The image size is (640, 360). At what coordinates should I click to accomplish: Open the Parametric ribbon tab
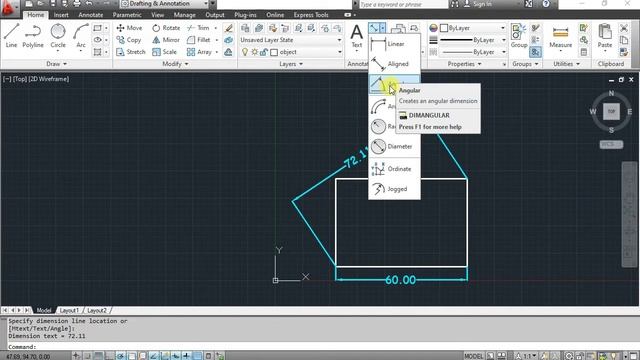(x=127, y=15)
